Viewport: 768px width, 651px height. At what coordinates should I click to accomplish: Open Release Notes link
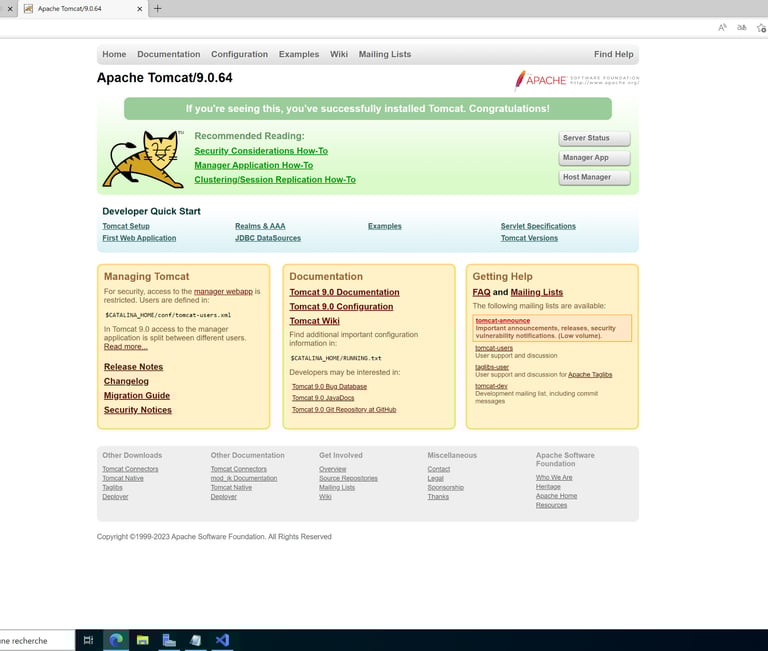[x=133, y=367]
